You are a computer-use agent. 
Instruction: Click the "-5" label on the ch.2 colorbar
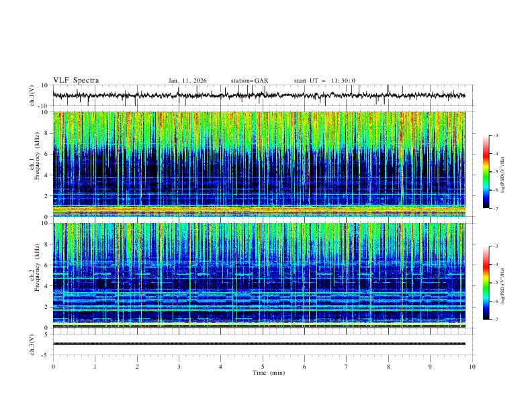tap(495, 283)
